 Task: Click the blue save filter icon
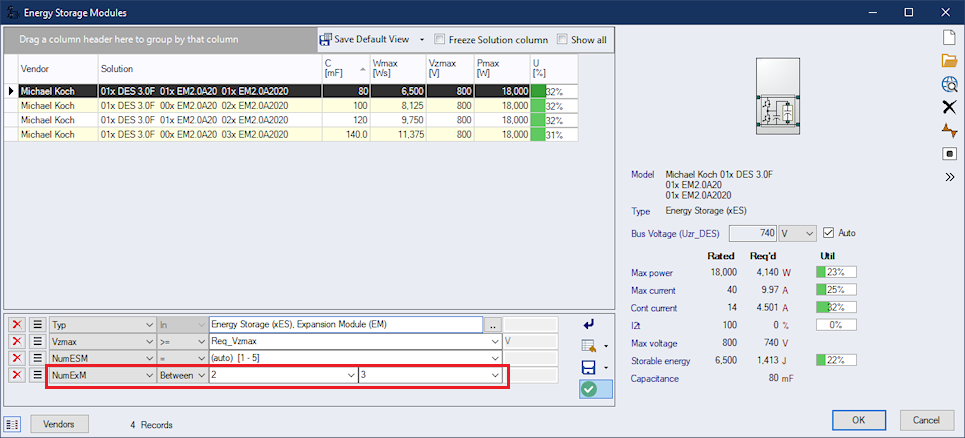click(x=588, y=368)
